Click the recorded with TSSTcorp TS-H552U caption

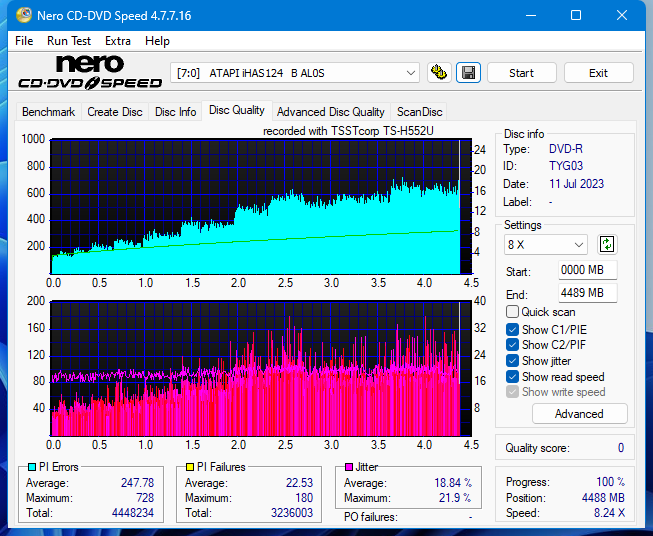pyautogui.click(x=348, y=131)
